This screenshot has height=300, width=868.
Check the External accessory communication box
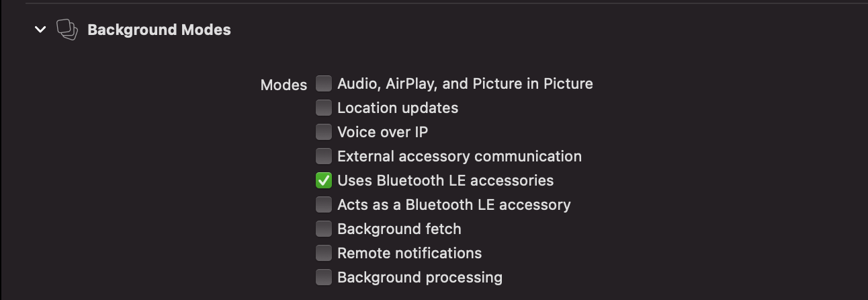pos(324,156)
